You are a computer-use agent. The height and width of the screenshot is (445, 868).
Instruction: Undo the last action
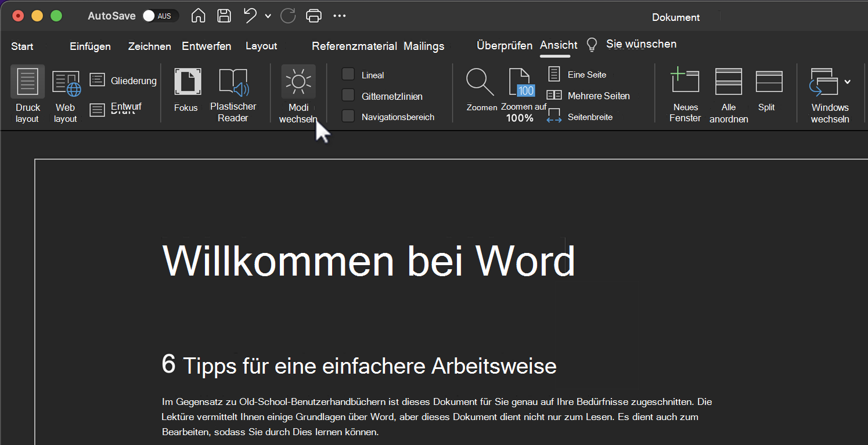[x=250, y=16]
